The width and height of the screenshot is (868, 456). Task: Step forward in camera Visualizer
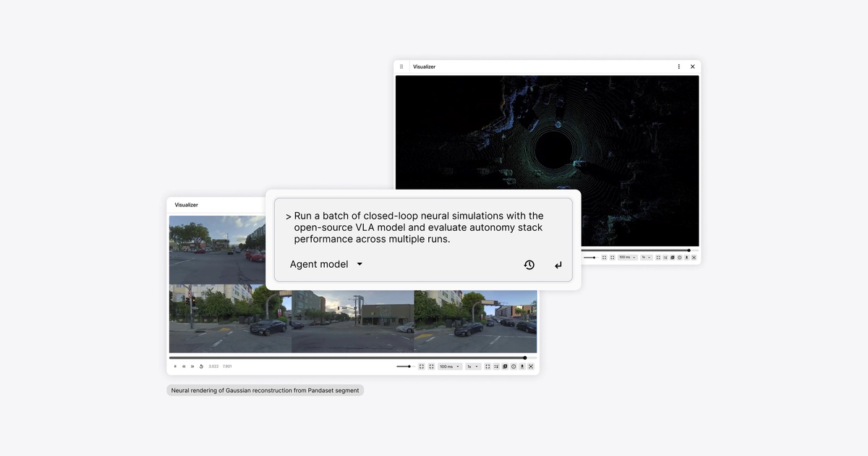pos(192,366)
